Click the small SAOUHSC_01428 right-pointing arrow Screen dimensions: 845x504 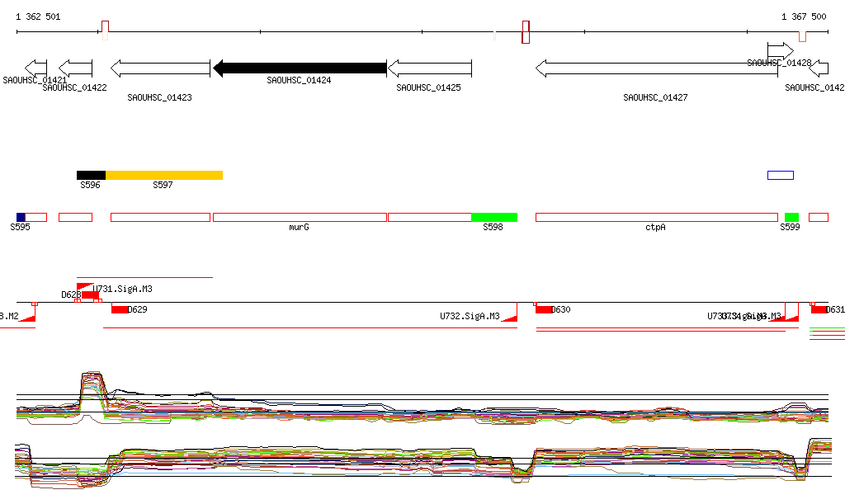click(x=781, y=52)
